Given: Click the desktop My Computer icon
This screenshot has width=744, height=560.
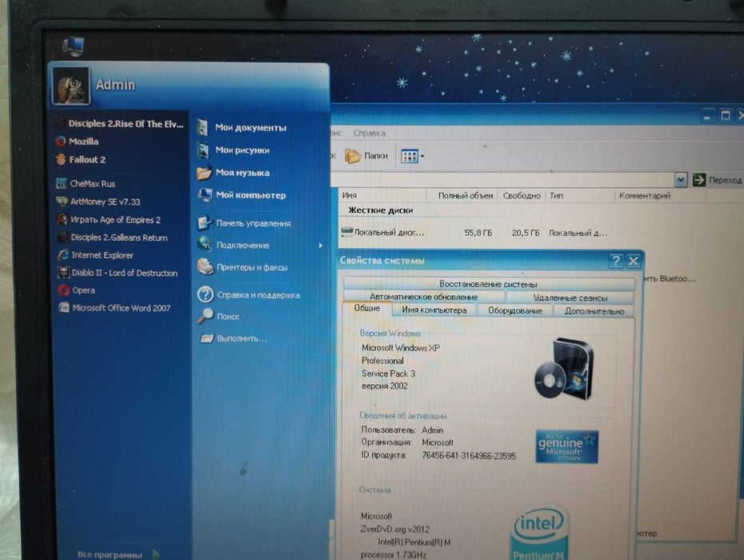Looking at the screenshot, I should 73,46.
